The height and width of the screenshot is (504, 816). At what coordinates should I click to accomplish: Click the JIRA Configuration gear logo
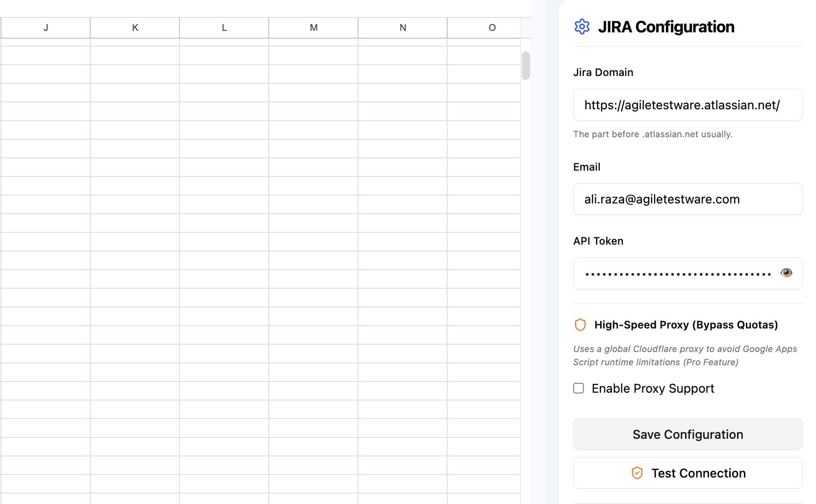582,27
